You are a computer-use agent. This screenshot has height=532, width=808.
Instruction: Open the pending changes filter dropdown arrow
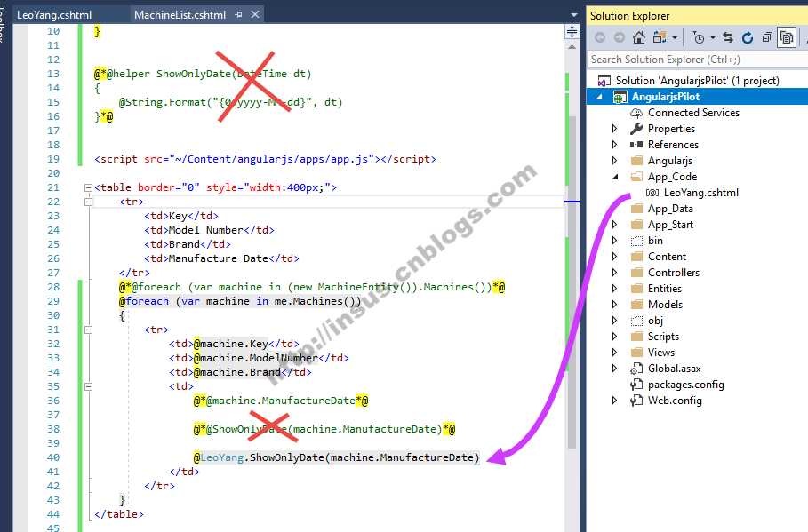click(x=713, y=37)
